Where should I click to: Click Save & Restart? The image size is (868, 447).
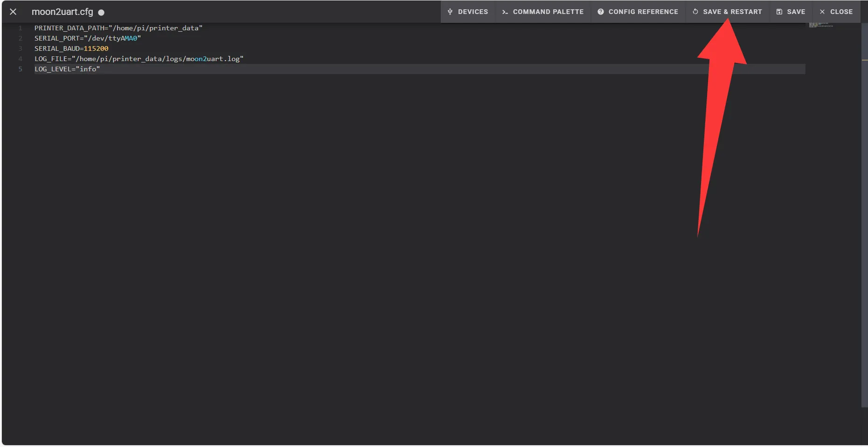click(727, 12)
